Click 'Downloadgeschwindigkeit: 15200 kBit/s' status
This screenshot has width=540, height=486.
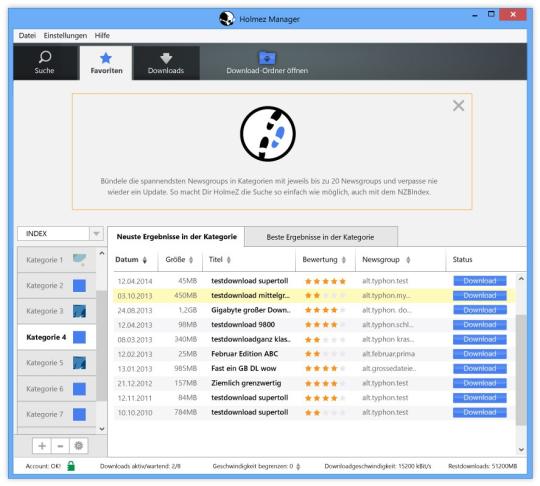pyautogui.click(x=378, y=466)
